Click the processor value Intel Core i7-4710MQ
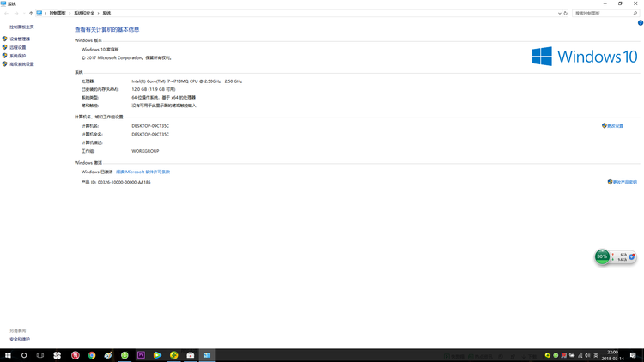Viewport: 644px width, 362px height. click(187, 81)
